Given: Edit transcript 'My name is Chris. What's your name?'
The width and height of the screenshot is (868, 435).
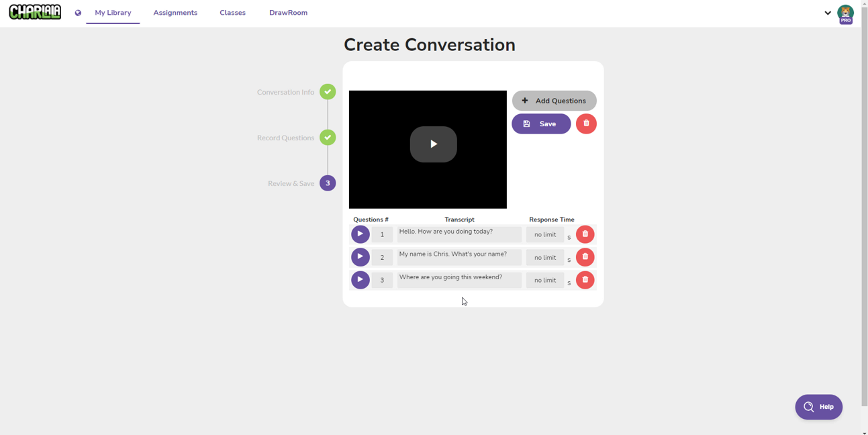Looking at the screenshot, I should click(x=459, y=257).
